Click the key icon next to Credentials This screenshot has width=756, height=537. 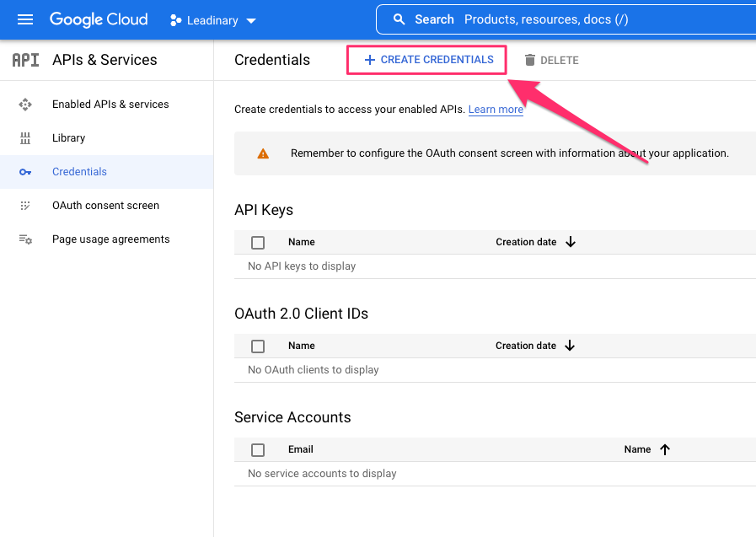click(25, 172)
